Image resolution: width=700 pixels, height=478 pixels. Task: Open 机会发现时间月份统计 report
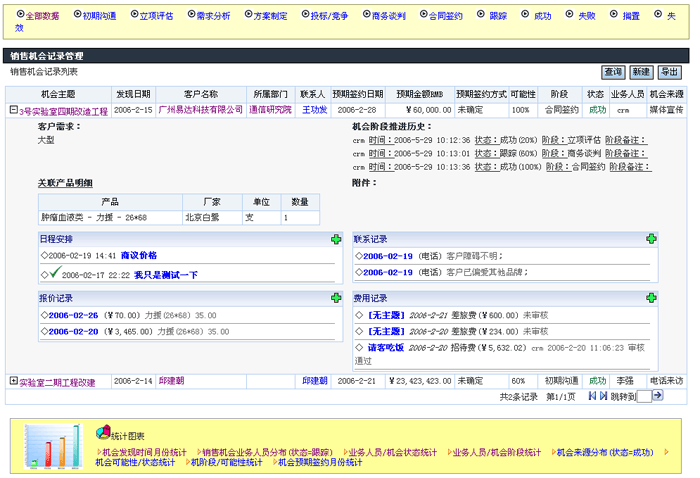144,453
